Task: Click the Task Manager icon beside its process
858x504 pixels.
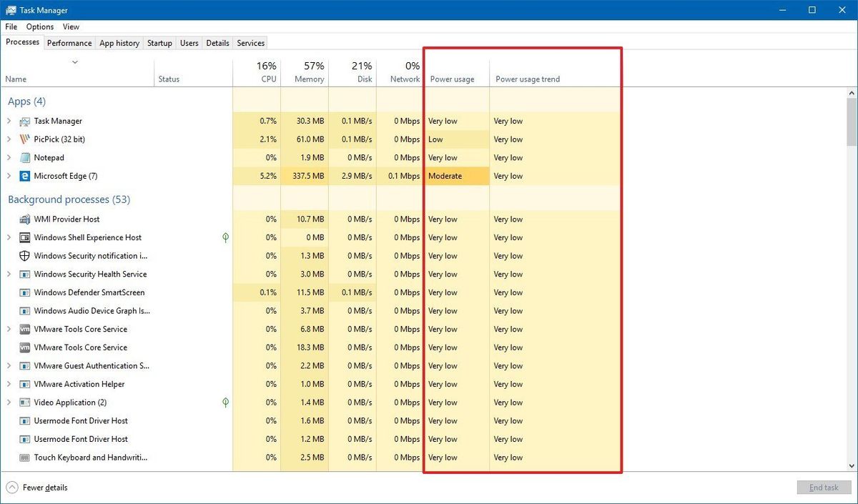Action: pos(26,121)
